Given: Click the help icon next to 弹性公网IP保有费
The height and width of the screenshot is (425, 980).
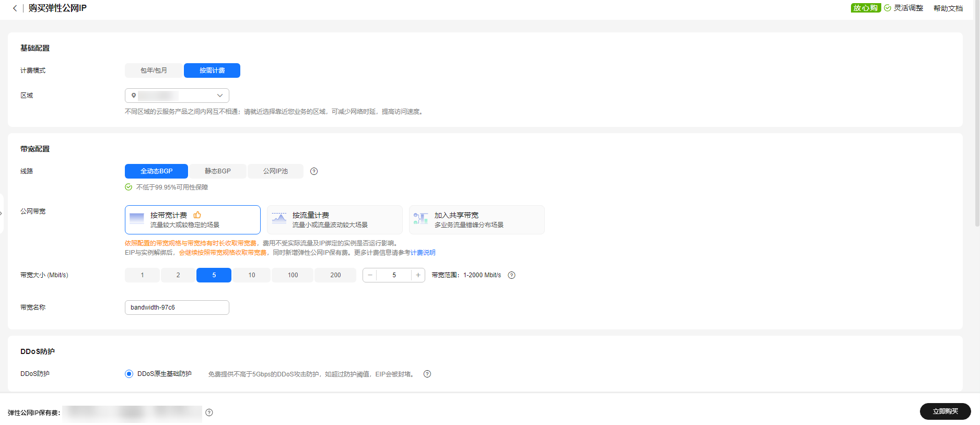Looking at the screenshot, I should (209, 412).
